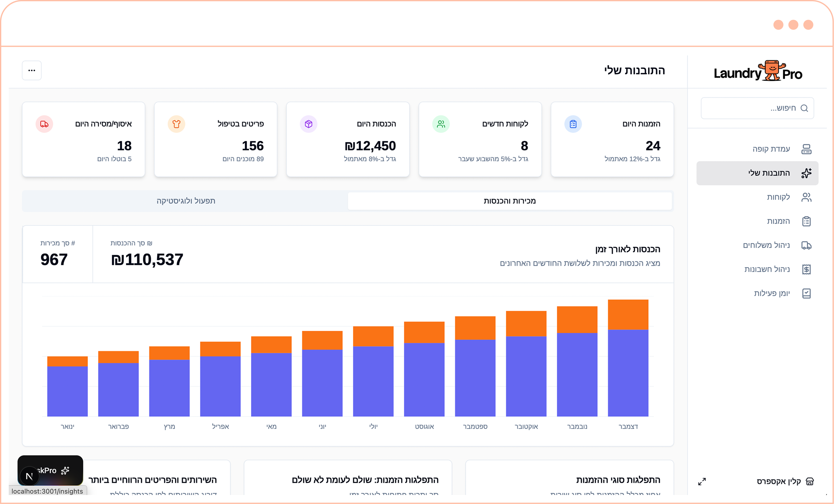Click the expand arrows icon in the sidebar footer
This screenshot has width=834, height=504.
702,481
